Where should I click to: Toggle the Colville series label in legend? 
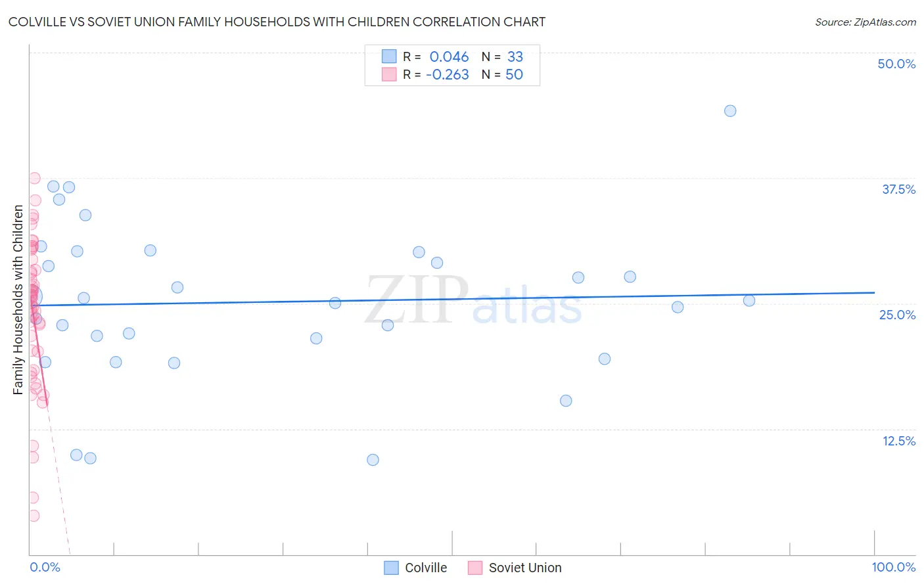click(426, 568)
